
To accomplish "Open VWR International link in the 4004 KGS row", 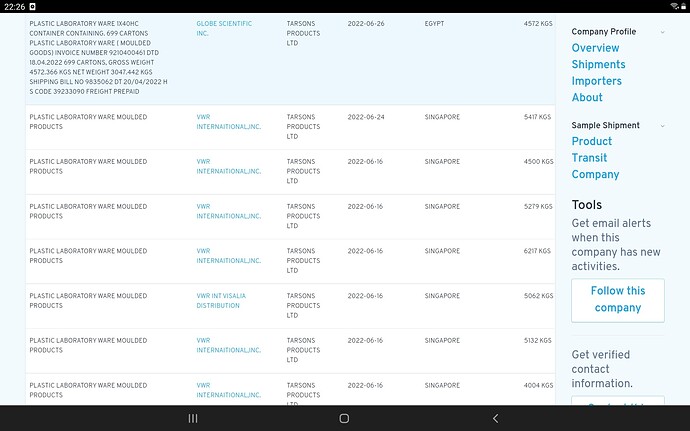I will (x=228, y=390).
